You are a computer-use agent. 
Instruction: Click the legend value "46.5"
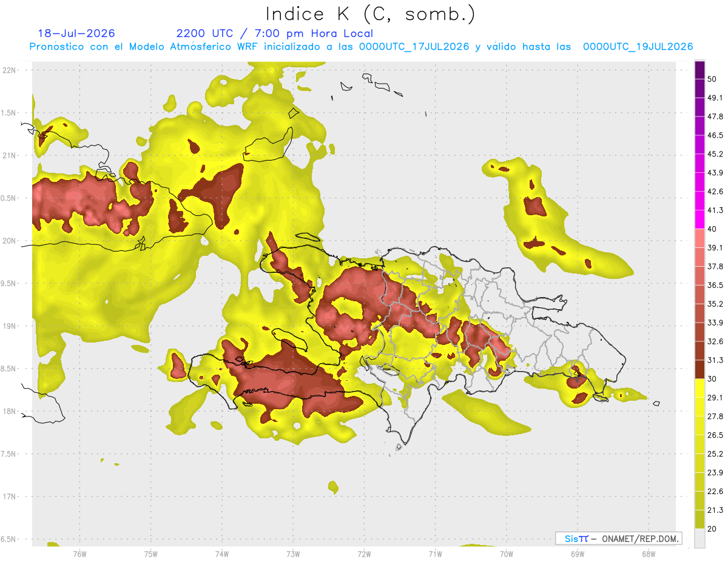pyautogui.click(x=715, y=135)
